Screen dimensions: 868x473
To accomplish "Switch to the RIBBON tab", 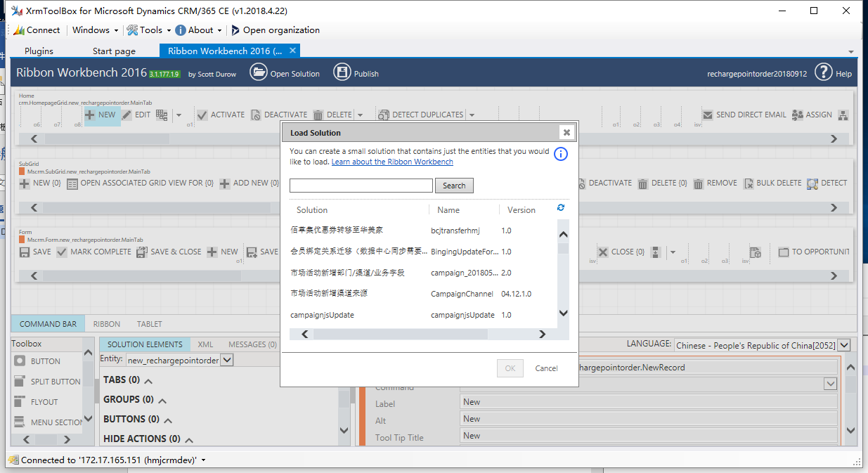I will (x=107, y=324).
